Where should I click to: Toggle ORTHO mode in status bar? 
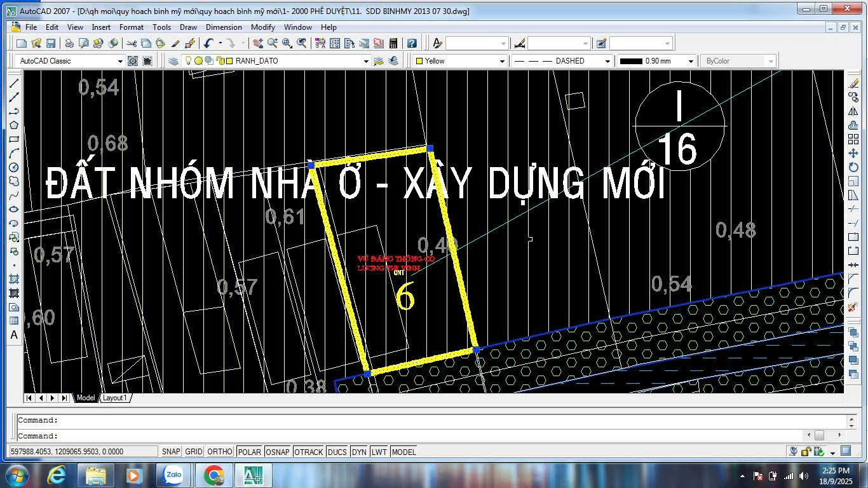point(220,452)
